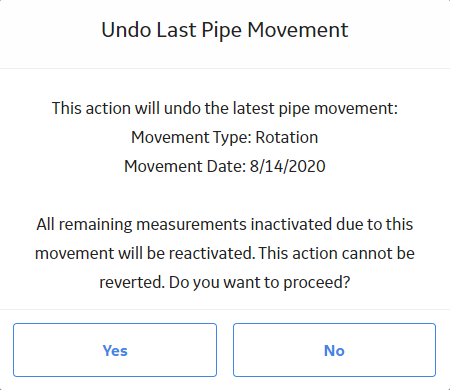
Task: Cancel the undo with the No button
Action: point(334,350)
